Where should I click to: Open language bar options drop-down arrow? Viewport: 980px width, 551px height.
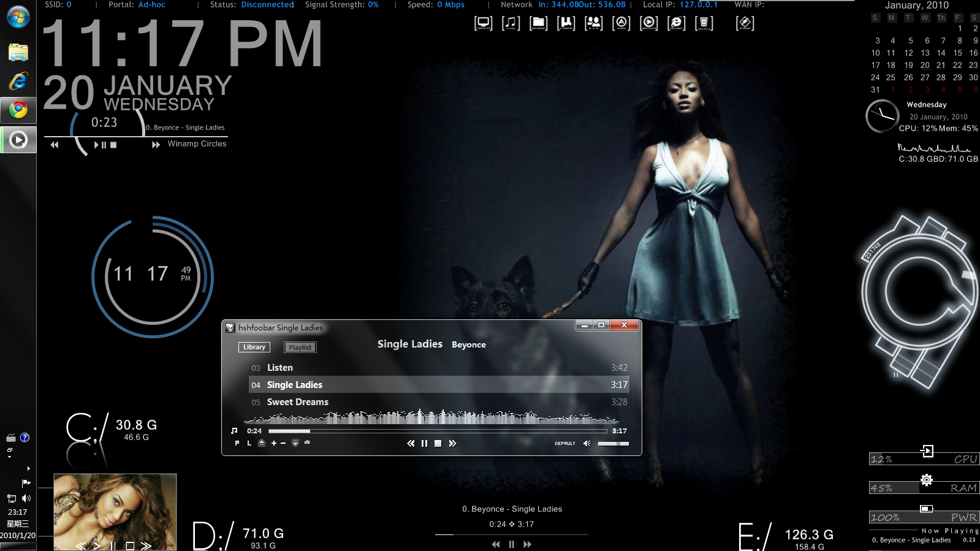9,457
